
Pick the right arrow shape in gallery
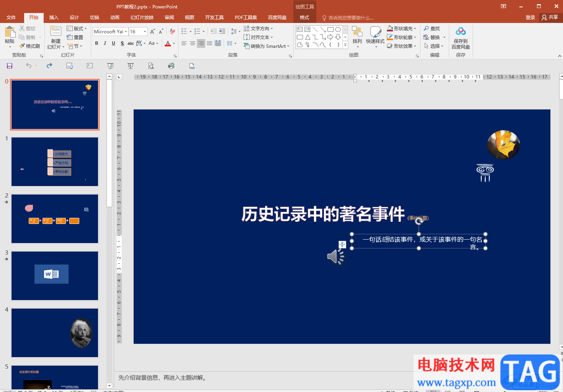[330, 37]
